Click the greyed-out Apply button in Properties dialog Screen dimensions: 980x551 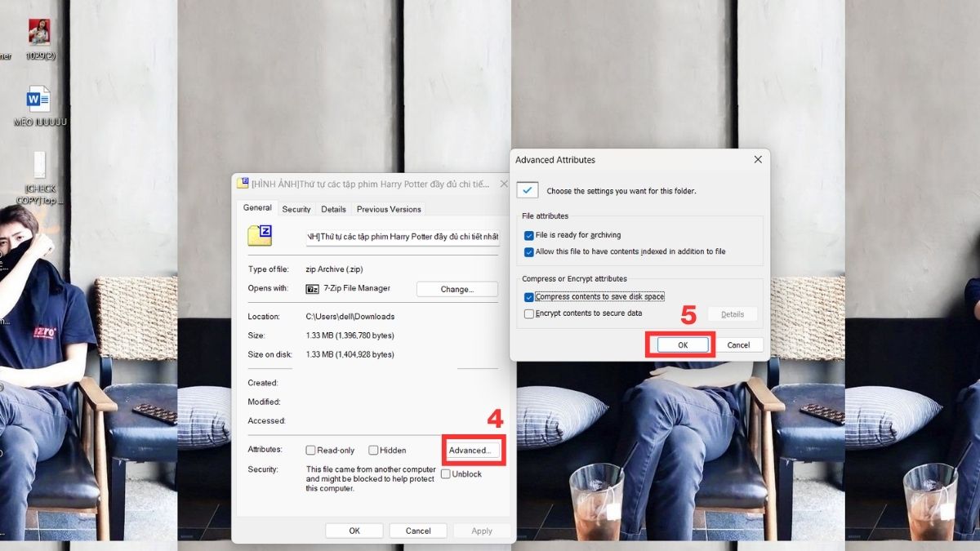[482, 531]
